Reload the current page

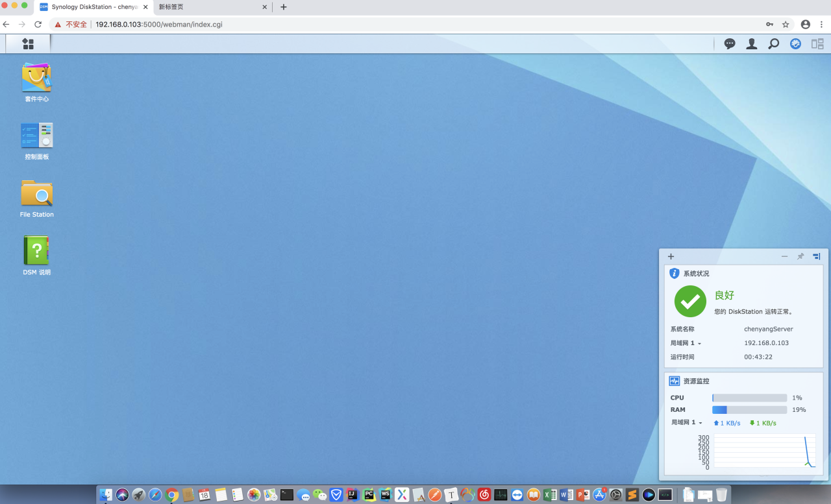38,25
